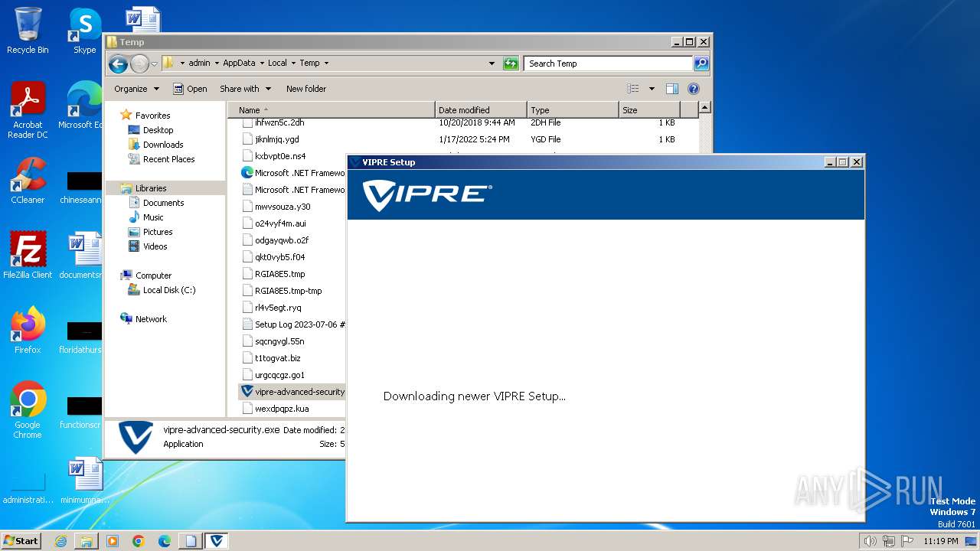Click Local in address breadcrumb

[277, 64]
